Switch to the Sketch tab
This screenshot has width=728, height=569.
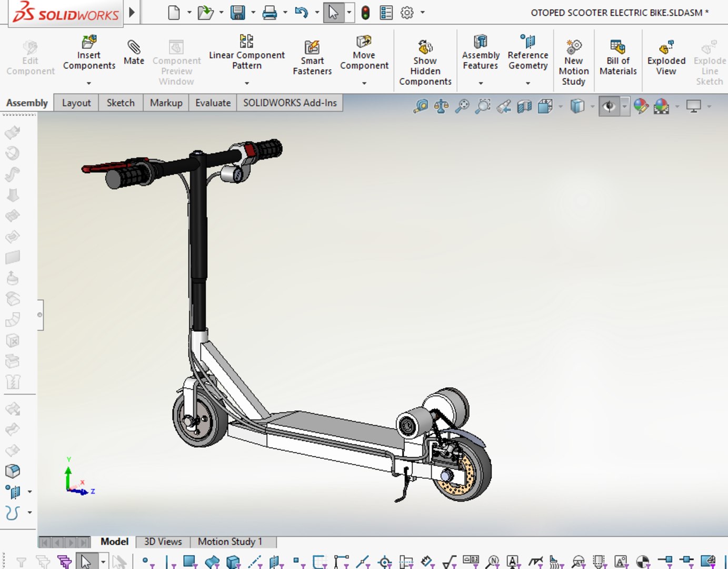point(121,103)
